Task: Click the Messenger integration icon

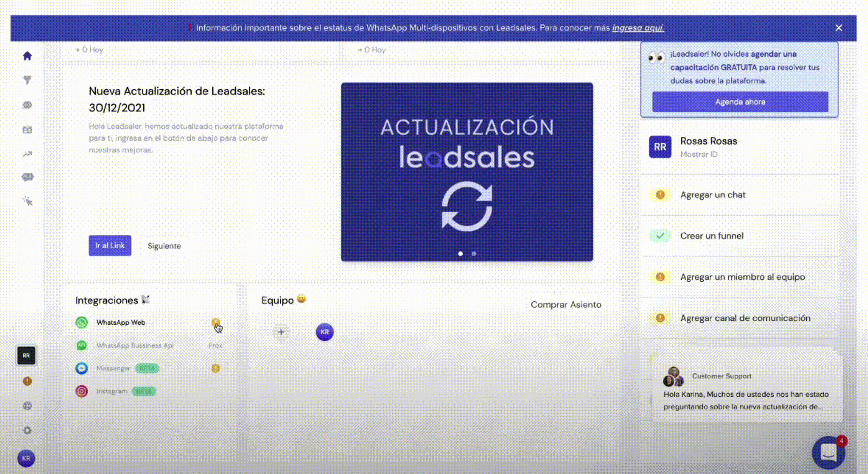Action: pyautogui.click(x=82, y=368)
